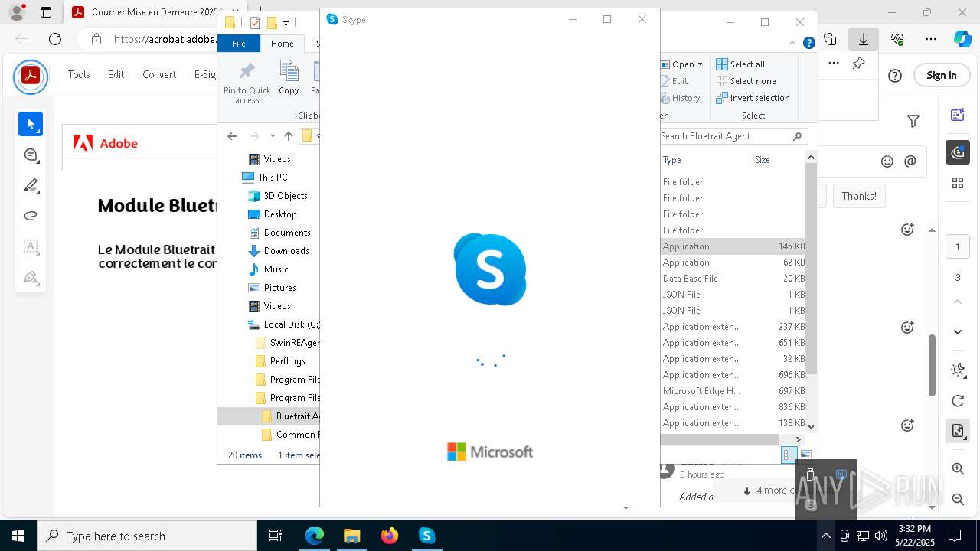This screenshot has height=551, width=980.
Task: Open Explorer help icon in ribbon corner
Action: (808, 44)
